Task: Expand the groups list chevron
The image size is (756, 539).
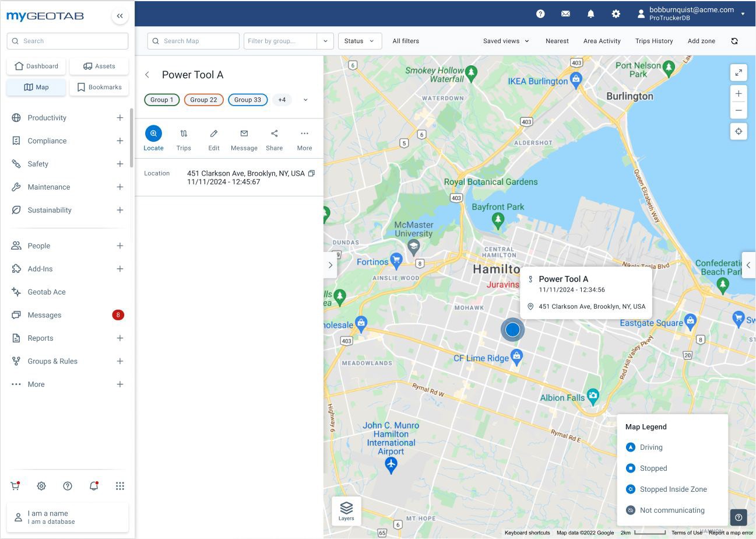Action: click(305, 100)
